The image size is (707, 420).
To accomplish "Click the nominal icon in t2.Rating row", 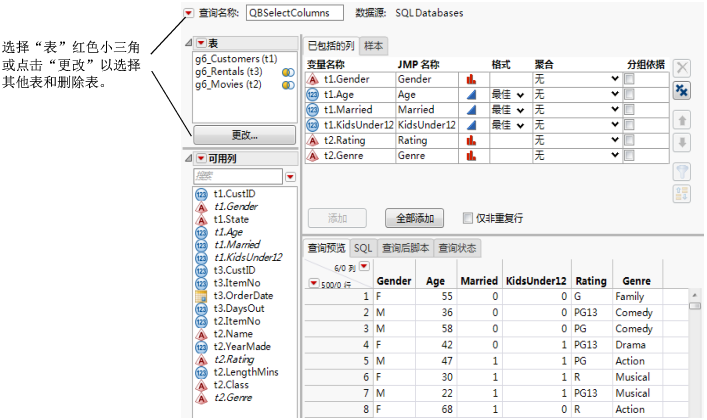I will tap(471, 140).
